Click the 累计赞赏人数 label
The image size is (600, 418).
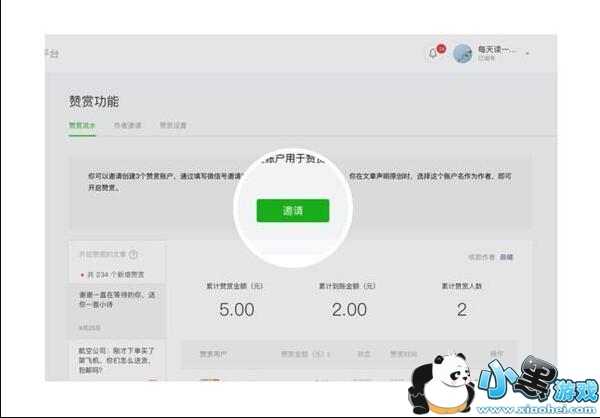click(x=461, y=286)
